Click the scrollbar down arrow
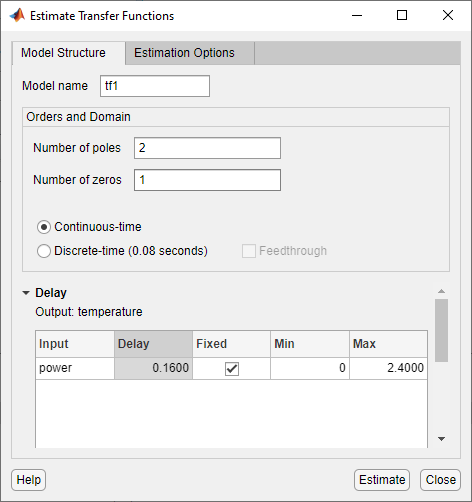472x502 pixels. [442, 439]
